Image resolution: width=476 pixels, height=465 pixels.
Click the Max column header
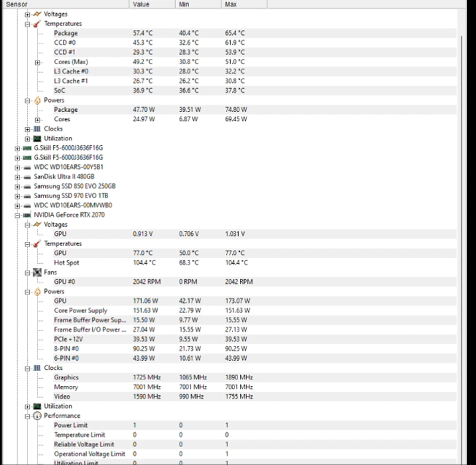(245, 4)
